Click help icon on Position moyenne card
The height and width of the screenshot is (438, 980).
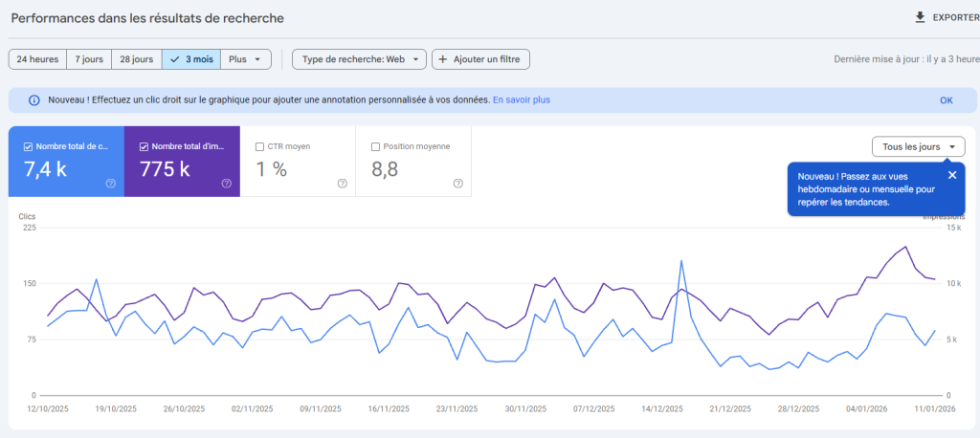tap(457, 184)
